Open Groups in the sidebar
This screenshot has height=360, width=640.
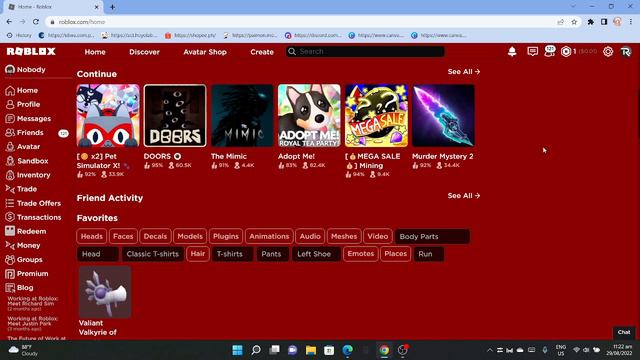[x=29, y=260]
